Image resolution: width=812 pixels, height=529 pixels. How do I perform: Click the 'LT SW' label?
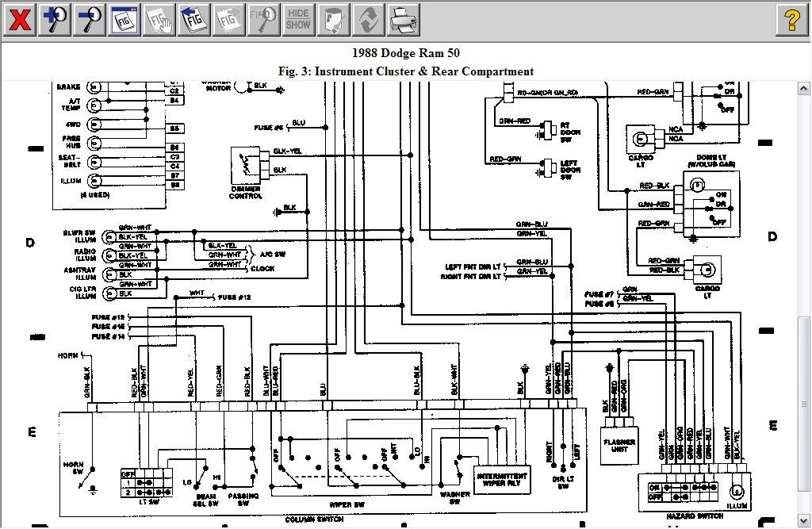coord(148,502)
